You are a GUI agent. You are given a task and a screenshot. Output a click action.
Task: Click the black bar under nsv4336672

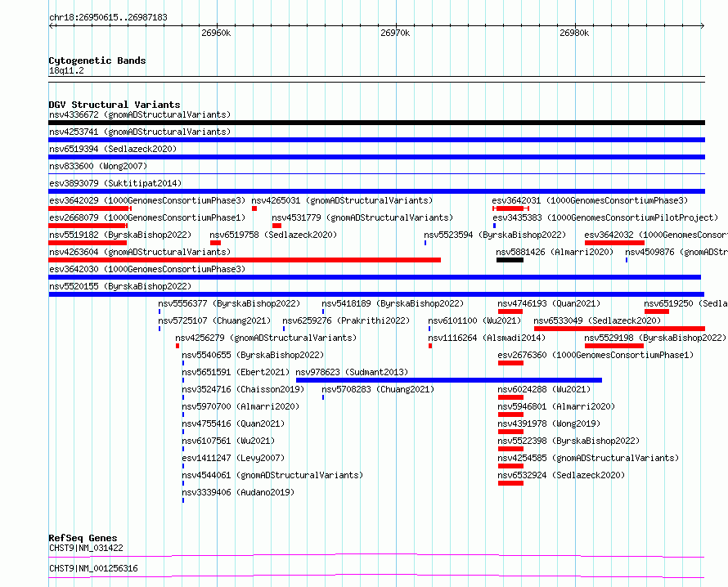[376, 123]
